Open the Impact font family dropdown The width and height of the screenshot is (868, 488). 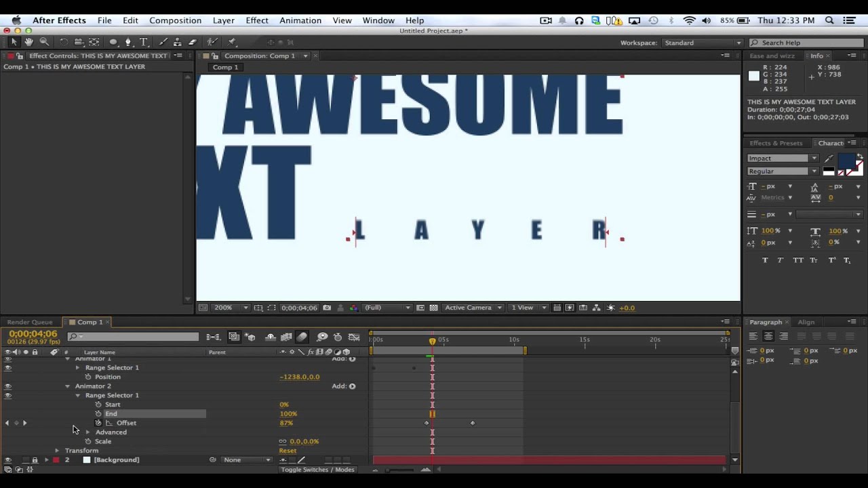[783, 159]
